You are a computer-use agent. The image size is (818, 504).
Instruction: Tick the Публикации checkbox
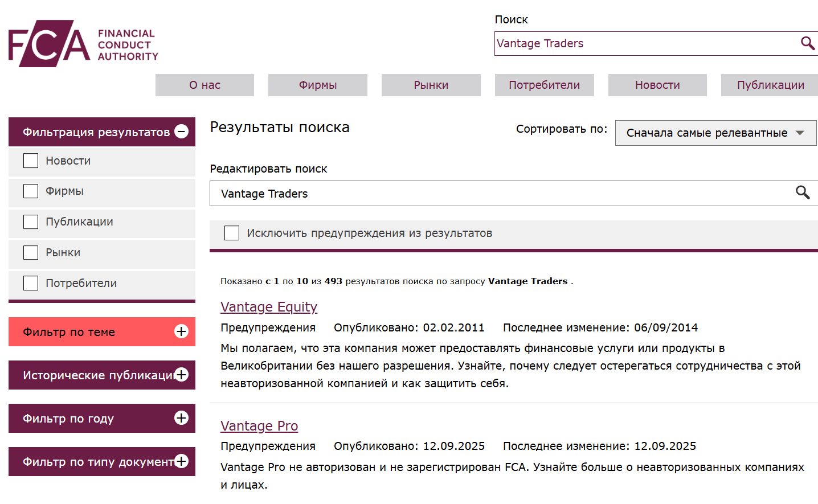click(x=30, y=222)
